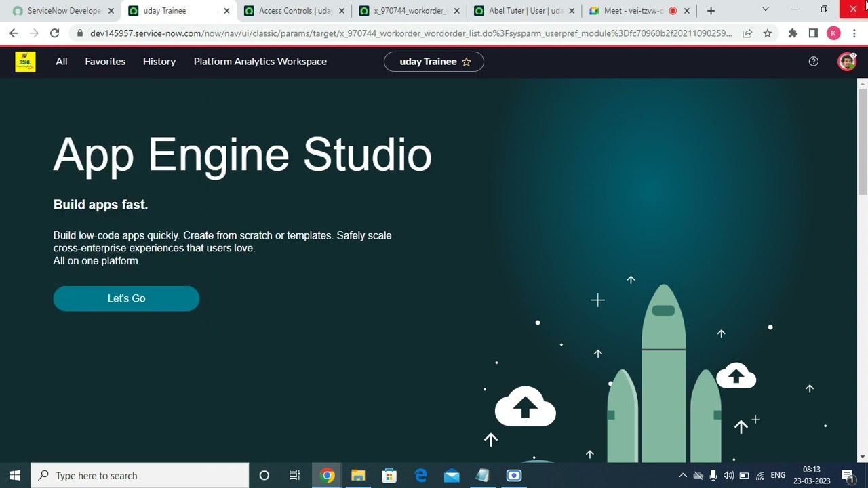The image size is (868, 488).
Task: Open the Wi-Fi network tray icon
Action: coord(760,476)
